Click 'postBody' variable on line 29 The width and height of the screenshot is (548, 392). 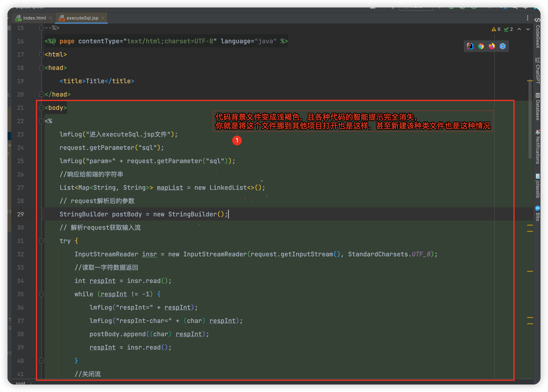[127, 214]
